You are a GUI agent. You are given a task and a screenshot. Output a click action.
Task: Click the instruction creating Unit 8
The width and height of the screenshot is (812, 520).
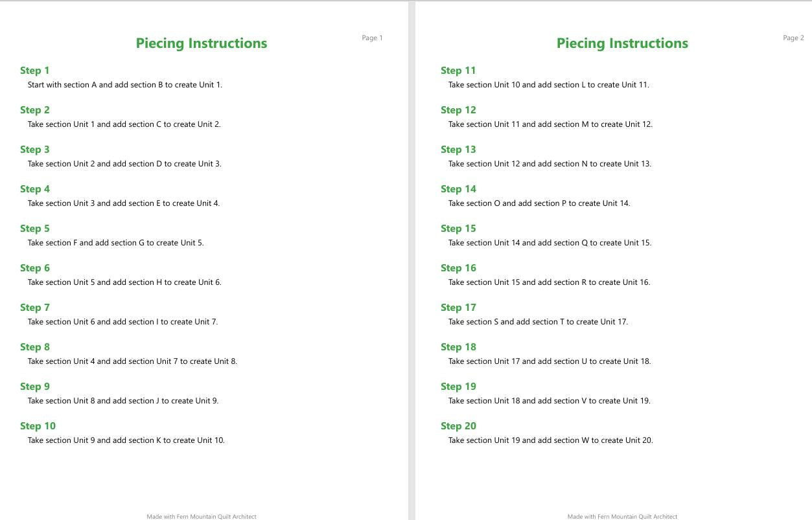coord(132,361)
